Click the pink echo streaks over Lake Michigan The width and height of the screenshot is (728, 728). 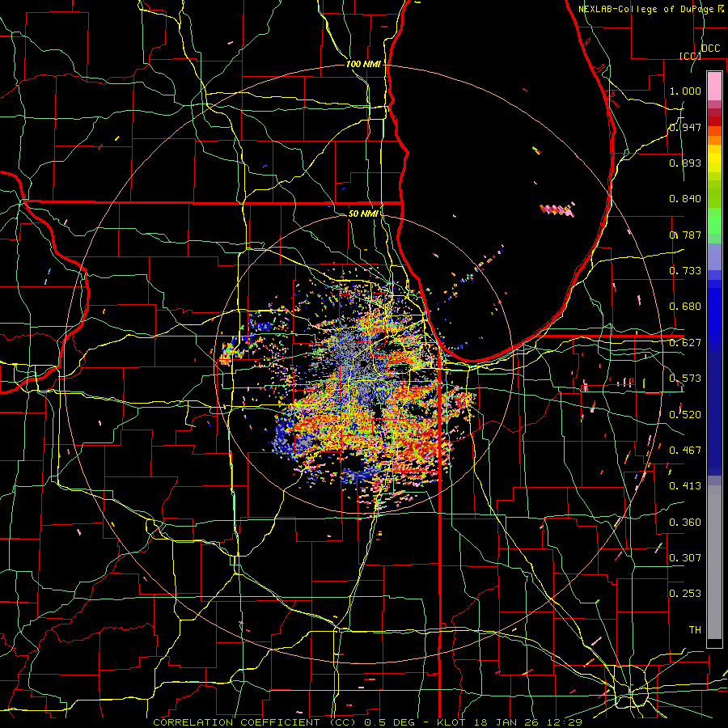click(x=557, y=210)
